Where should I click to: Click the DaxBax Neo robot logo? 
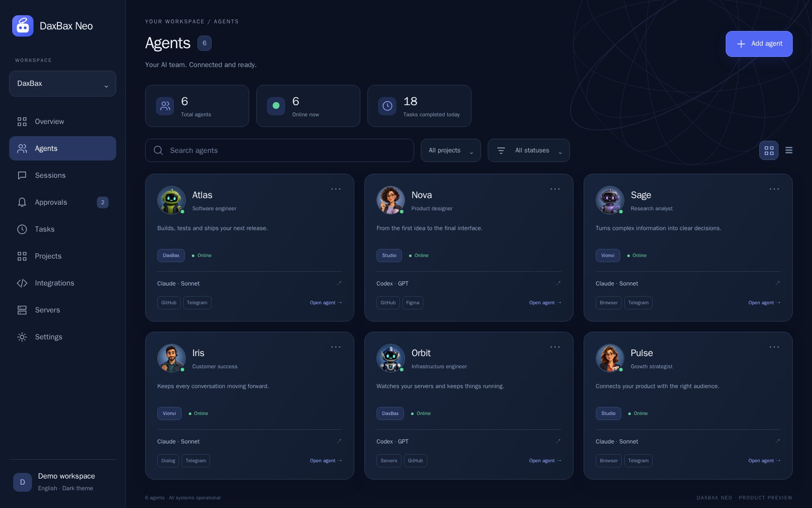[23, 26]
